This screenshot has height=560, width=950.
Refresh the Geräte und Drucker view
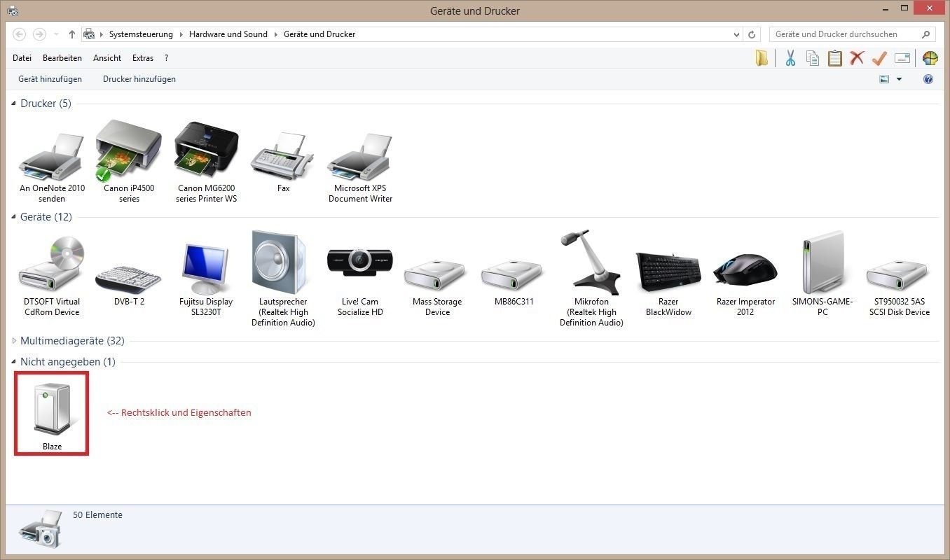point(752,34)
